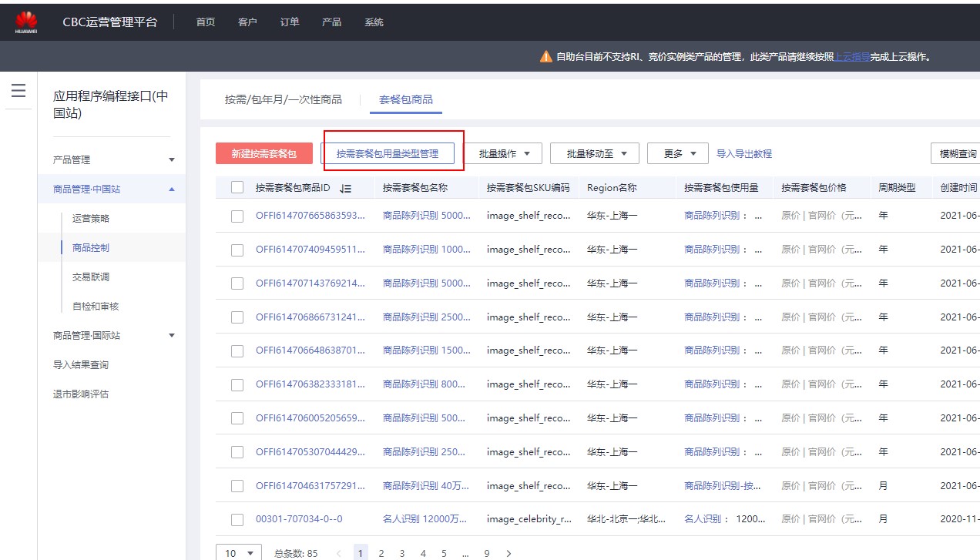
Task: Open 名人识别 12000万 package name link
Action: point(425,519)
